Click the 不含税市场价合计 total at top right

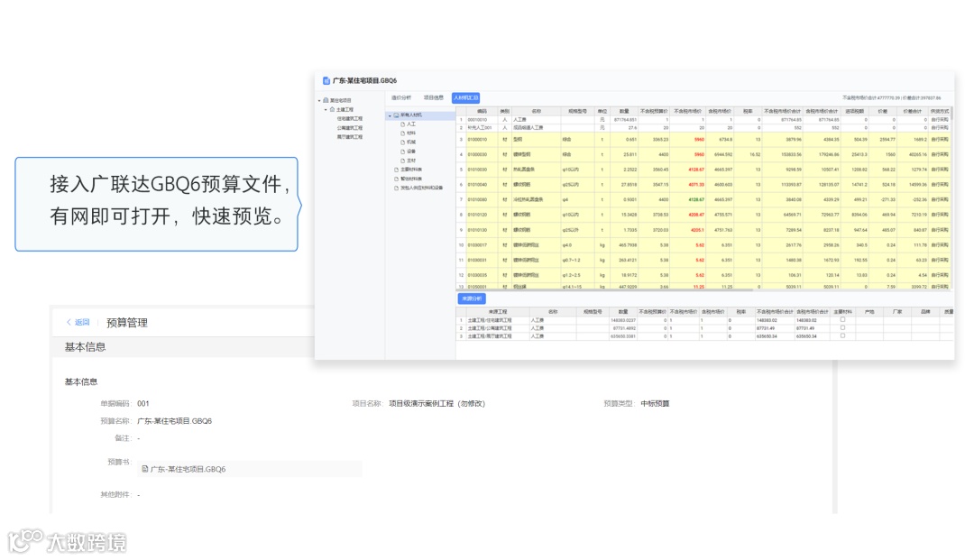871,98
